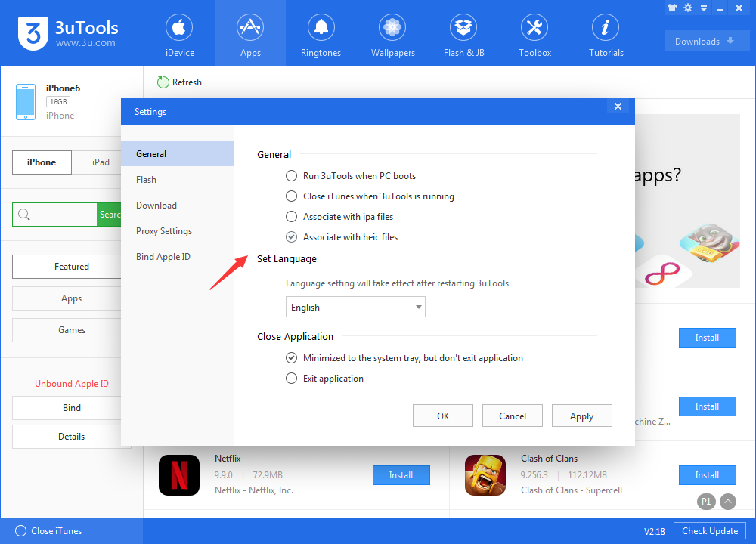756x544 pixels.
Task: Click the skin shirt icon in title bar
Action: coord(672,8)
